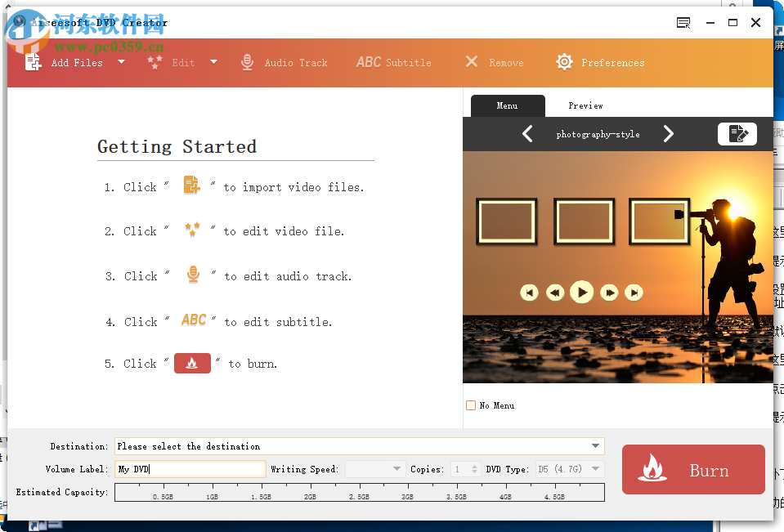Open the Edit video tool
Image resolution: width=784 pixels, height=532 pixels.
click(x=155, y=61)
